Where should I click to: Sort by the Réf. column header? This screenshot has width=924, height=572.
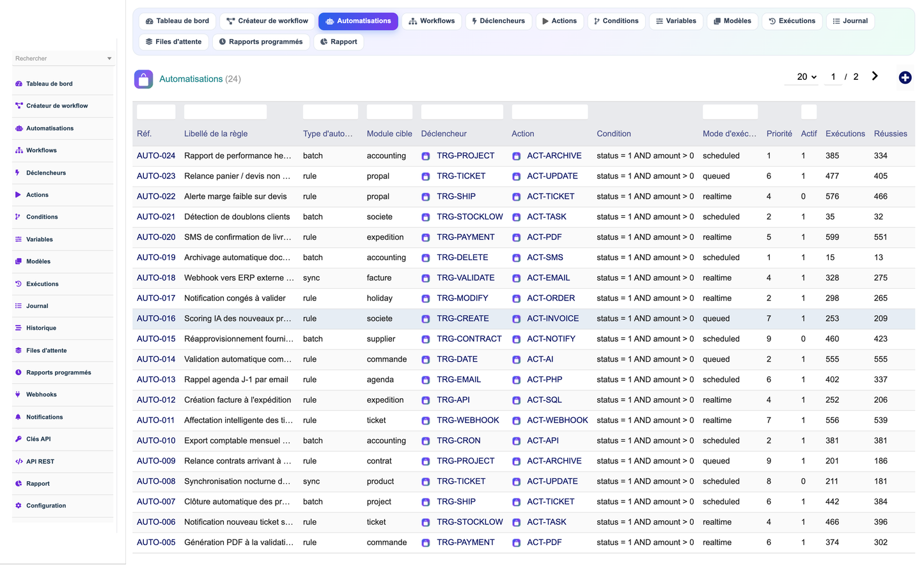tap(144, 134)
